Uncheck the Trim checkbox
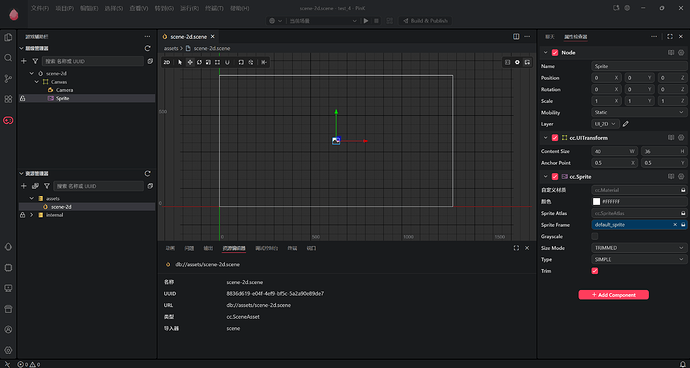690x368 pixels. [595, 271]
